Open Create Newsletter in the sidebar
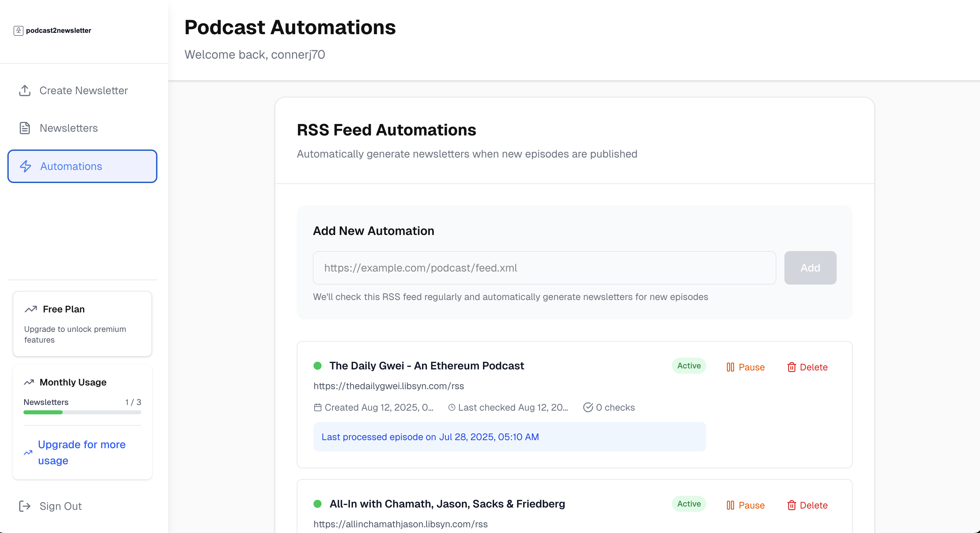The height and width of the screenshot is (533, 980). 82,91
